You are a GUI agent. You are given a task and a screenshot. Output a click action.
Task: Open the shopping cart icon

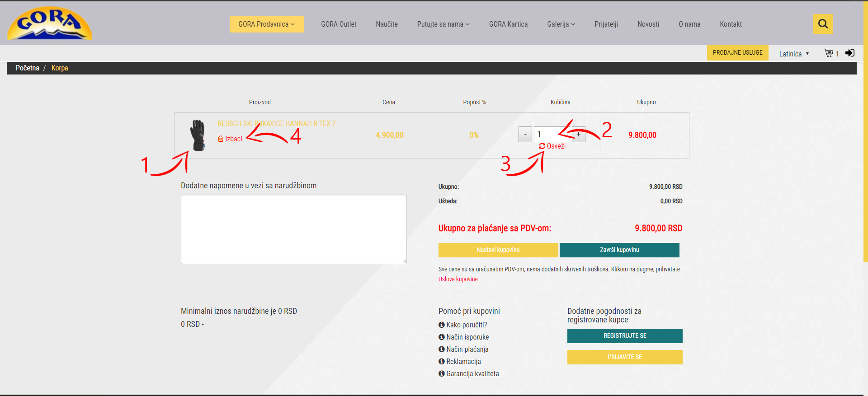pyautogui.click(x=829, y=53)
